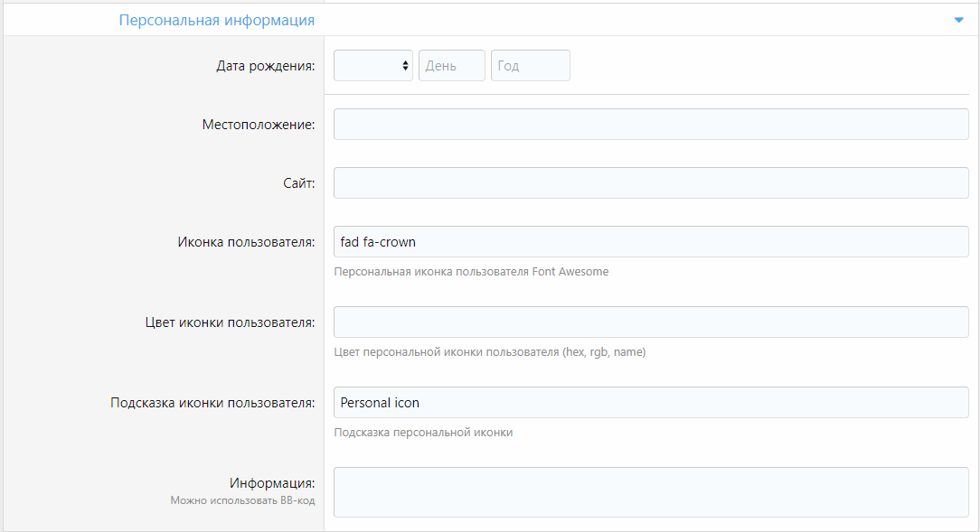The width and height of the screenshot is (980, 532).
Task: Click the Иконка пользователя label
Action: click(246, 242)
